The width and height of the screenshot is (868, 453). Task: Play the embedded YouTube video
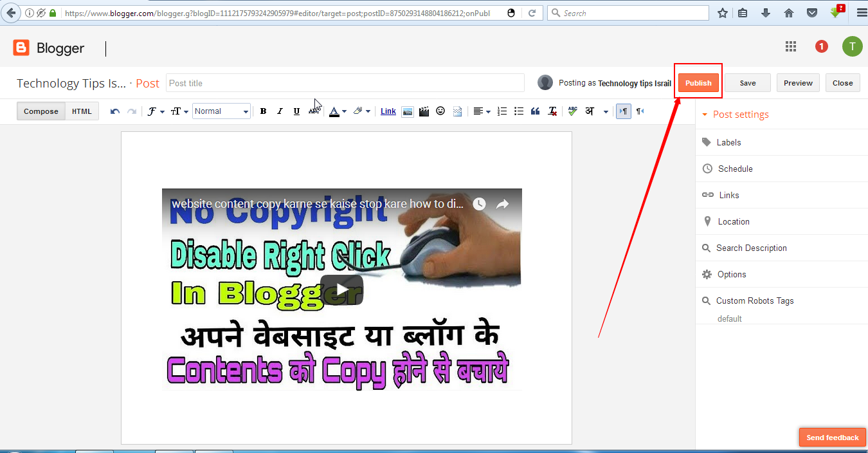pyautogui.click(x=341, y=290)
